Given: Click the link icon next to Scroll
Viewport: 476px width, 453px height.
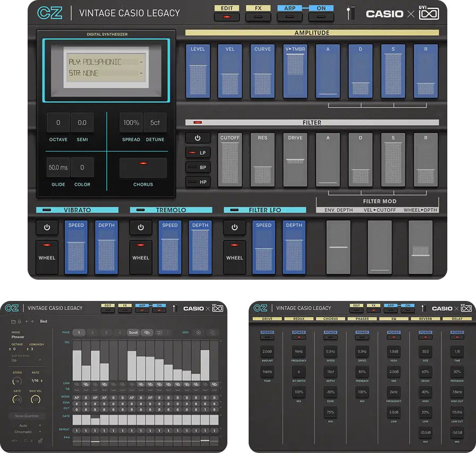Looking at the screenshot, I should [x=147, y=332].
